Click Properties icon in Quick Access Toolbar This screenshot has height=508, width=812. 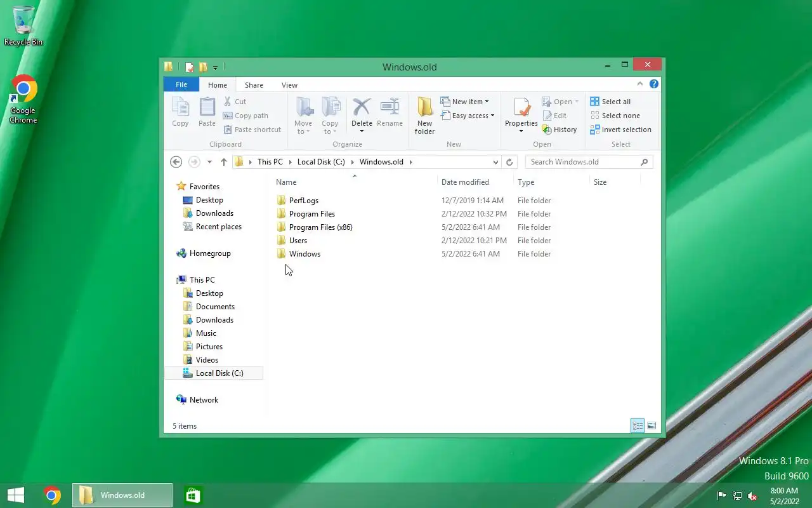189,67
